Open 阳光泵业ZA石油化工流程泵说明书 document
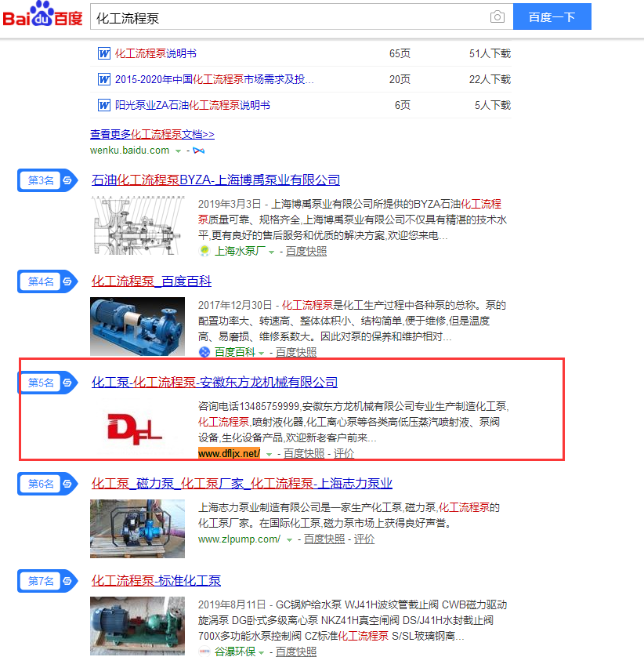 tap(193, 105)
